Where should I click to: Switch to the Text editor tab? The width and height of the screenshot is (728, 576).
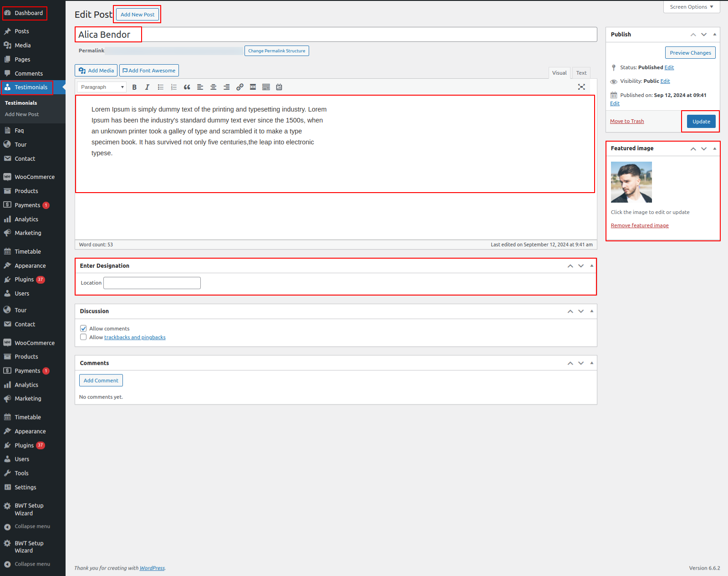(581, 73)
